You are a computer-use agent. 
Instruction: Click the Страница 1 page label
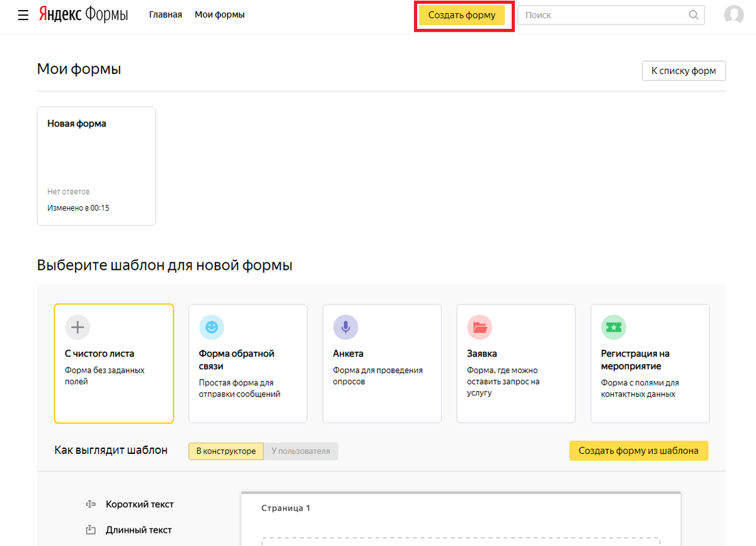click(286, 508)
